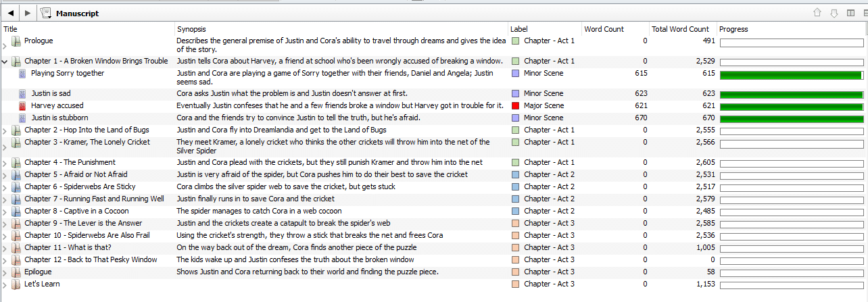Sort by the Total Word Count column header

click(x=683, y=29)
